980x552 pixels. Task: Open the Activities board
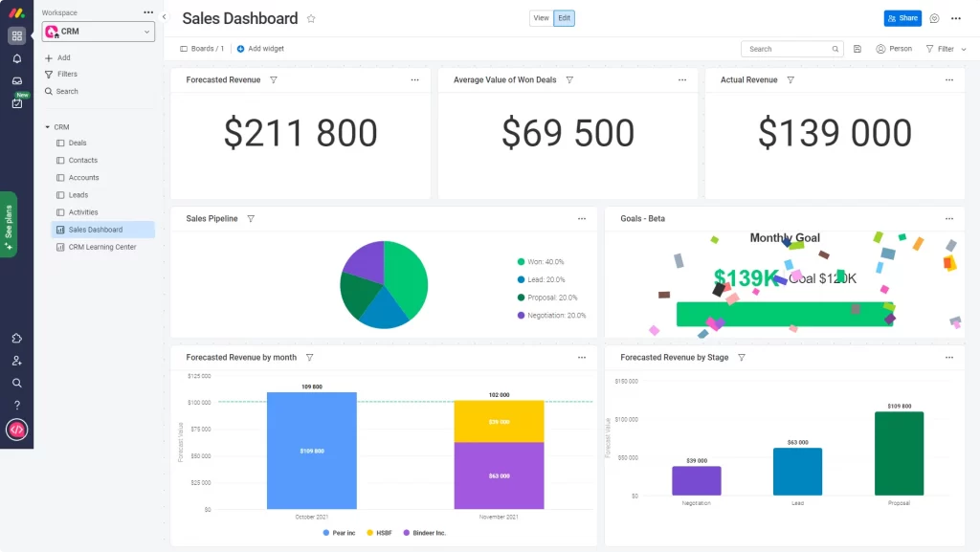pyautogui.click(x=83, y=212)
